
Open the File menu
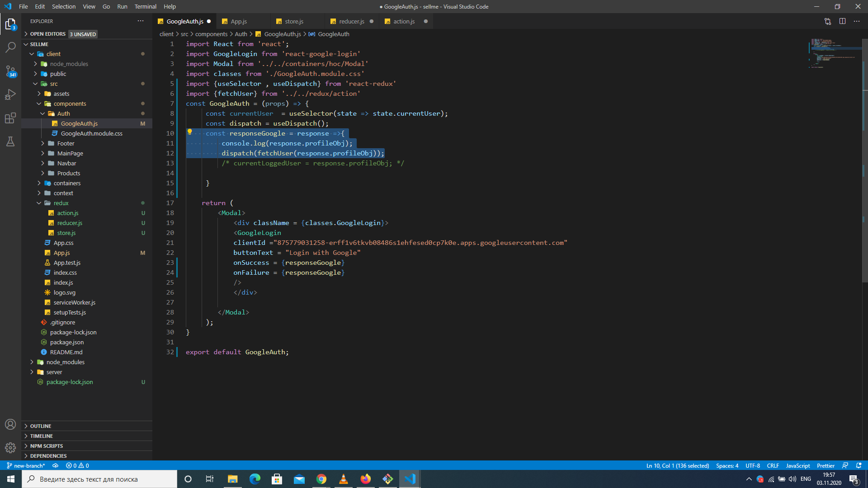(24, 6)
